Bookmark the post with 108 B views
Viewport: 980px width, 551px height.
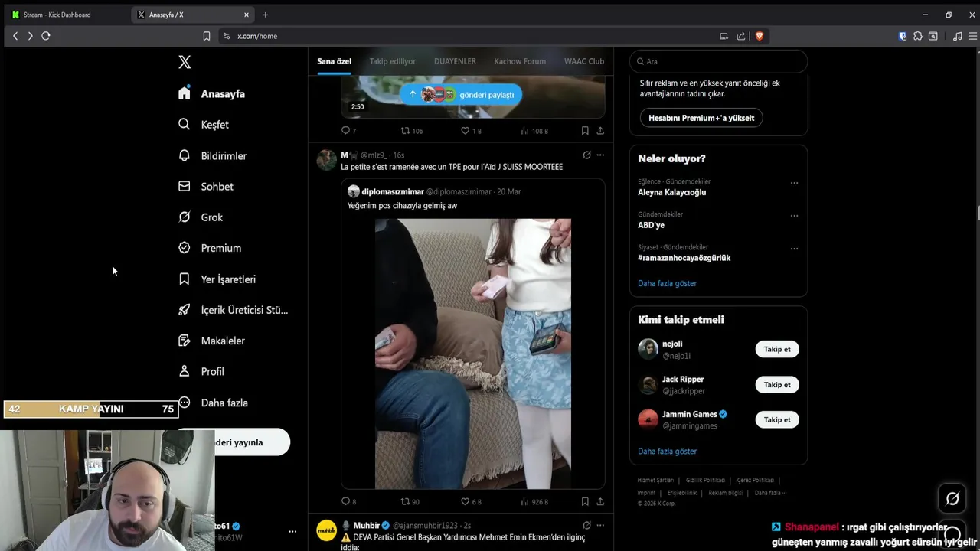pos(585,131)
